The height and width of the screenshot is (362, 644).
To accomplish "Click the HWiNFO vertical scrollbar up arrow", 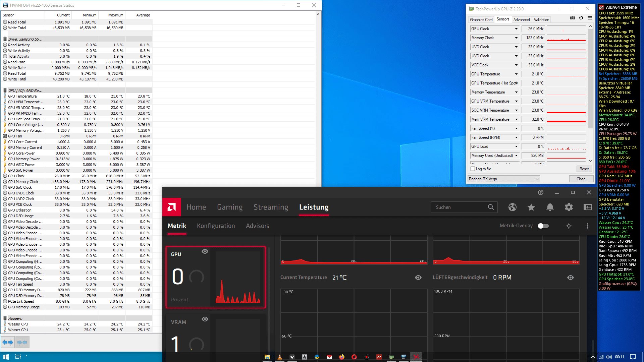I will point(318,14).
